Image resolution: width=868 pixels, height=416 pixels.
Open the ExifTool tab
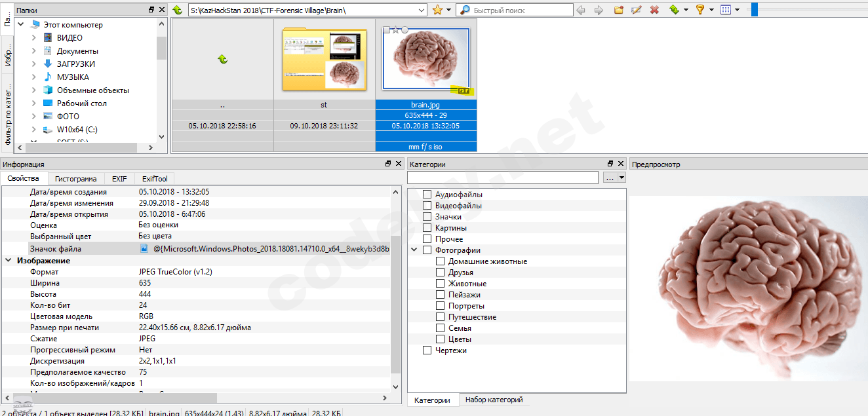[x=155, y=179]
